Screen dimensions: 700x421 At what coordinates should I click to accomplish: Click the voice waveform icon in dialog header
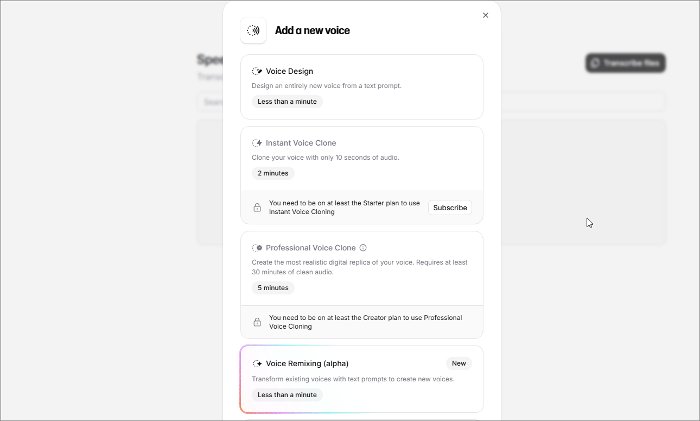tap(253, 31)
